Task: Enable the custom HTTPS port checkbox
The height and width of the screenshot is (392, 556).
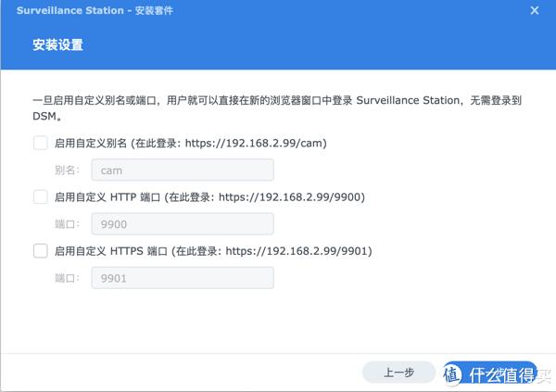Action: pos(41,251)
